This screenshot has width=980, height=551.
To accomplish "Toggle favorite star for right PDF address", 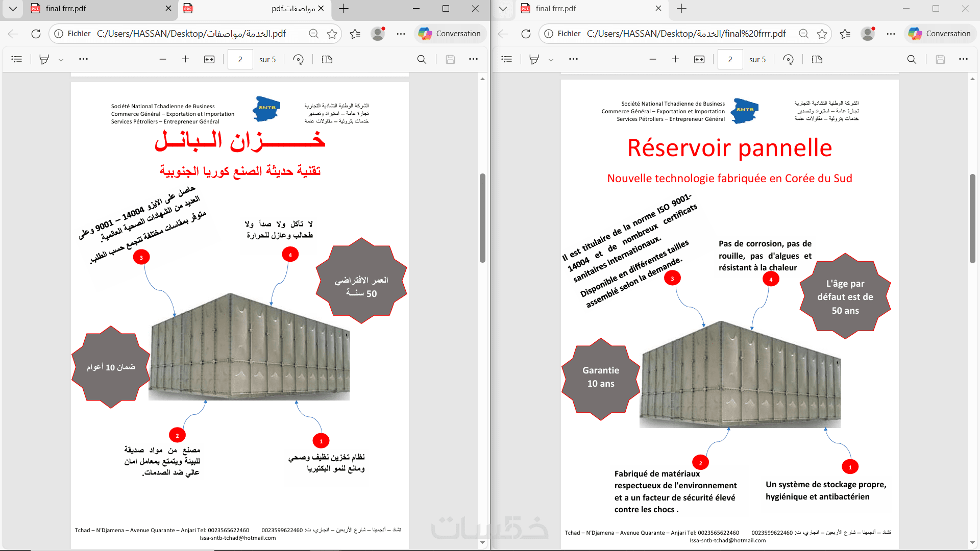I will click(822, 34).
